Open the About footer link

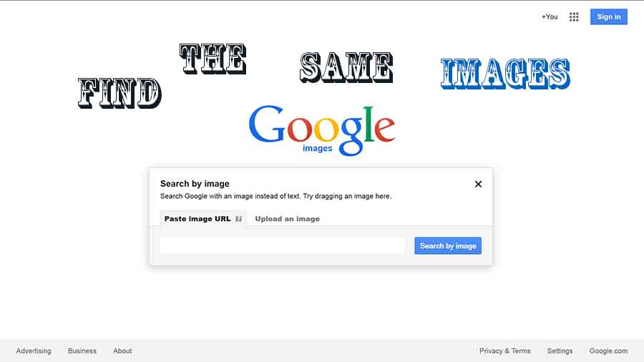(122, 351)
